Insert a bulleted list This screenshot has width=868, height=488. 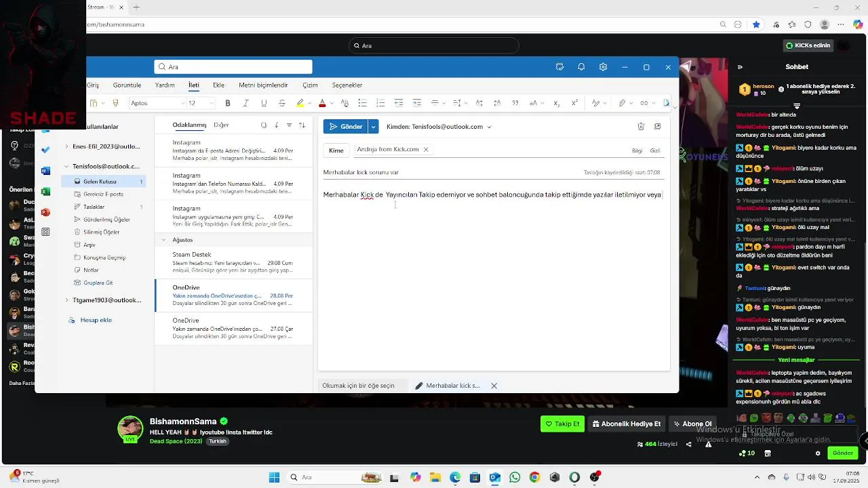coord(363,103)
